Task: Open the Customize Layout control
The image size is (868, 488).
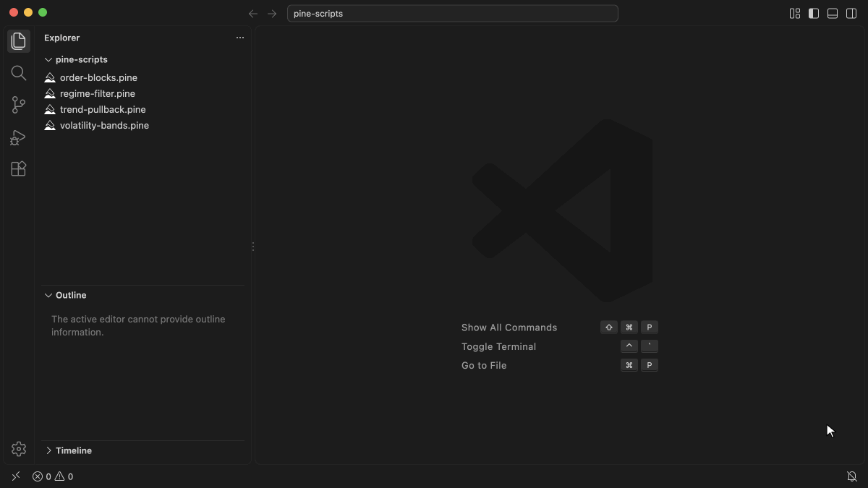Action: 795,14
